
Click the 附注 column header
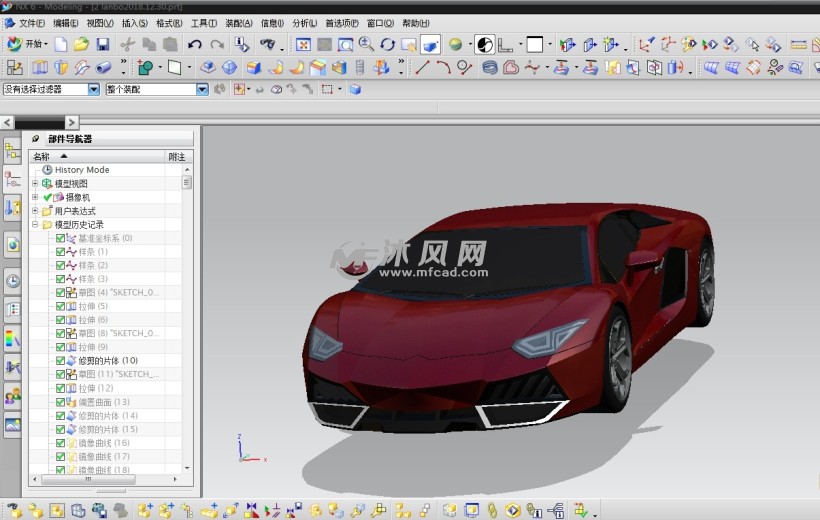(x=178, y=156)
